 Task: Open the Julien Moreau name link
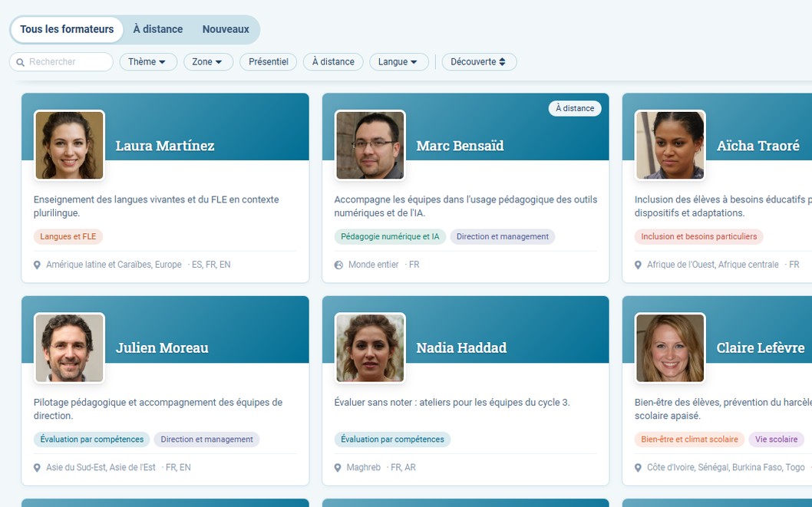[x=162, y=348]
